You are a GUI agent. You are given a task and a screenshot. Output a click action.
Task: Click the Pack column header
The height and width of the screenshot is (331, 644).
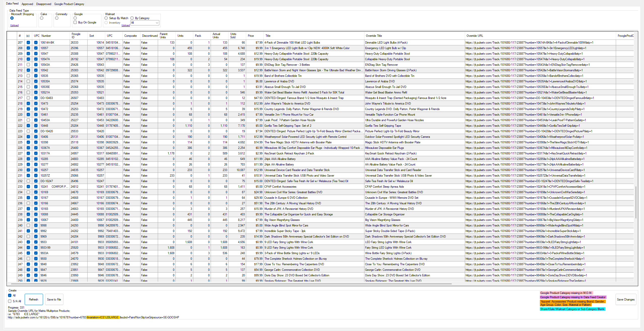(x=202, y=36)
